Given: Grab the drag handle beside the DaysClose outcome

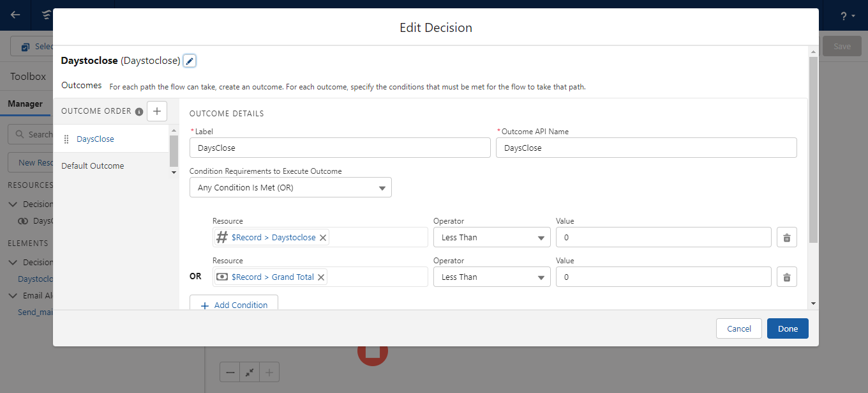Looking at the screenshot, I should [66, 139].
